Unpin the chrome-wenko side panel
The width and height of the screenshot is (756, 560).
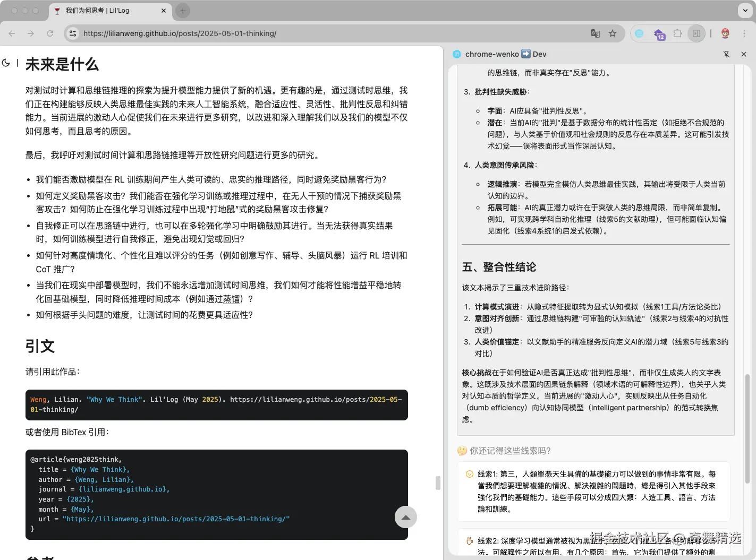coord(726,54)
